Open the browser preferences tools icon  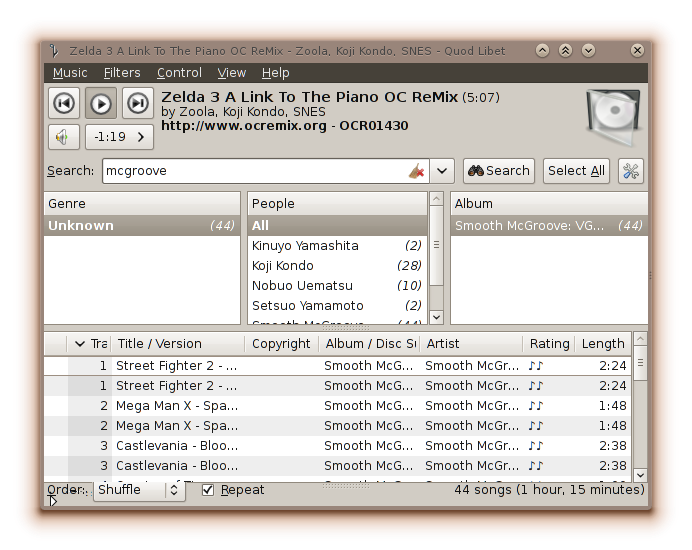coord(630,171)
